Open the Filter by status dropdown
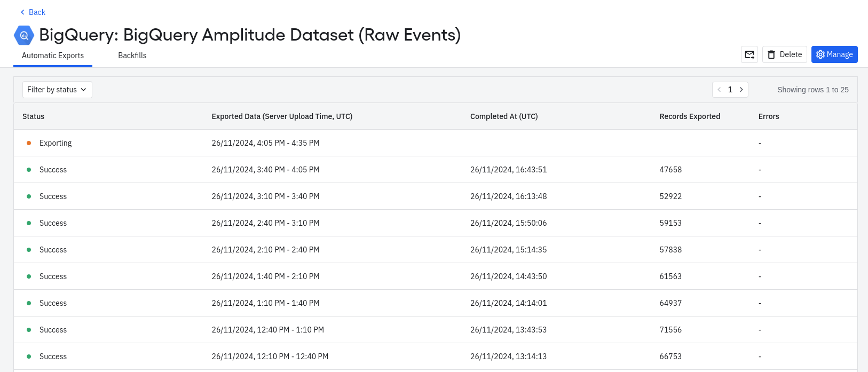The width and height of the screenshot is (868, 372). point(57,90)
